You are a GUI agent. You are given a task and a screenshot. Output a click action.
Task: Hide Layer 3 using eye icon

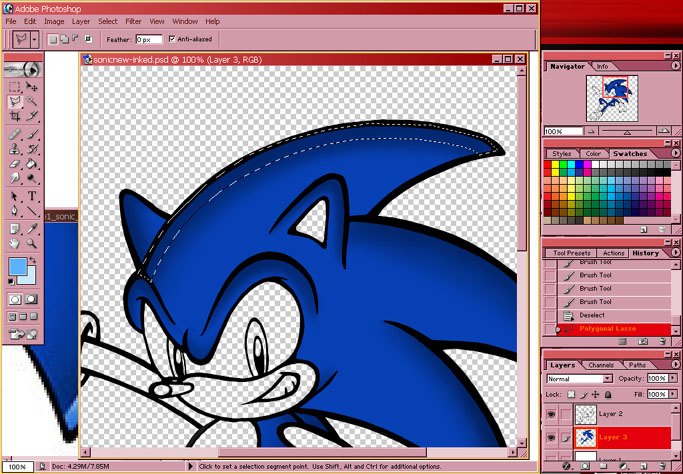point(551,438)
